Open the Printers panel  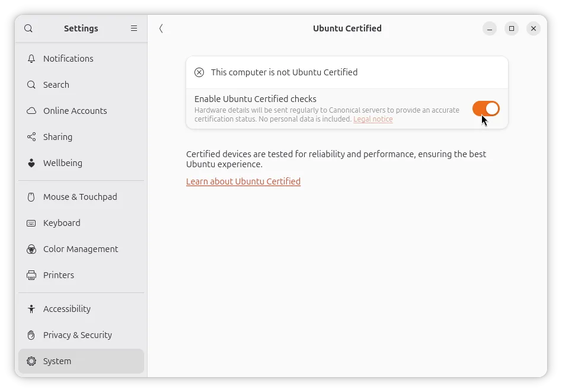81,275
